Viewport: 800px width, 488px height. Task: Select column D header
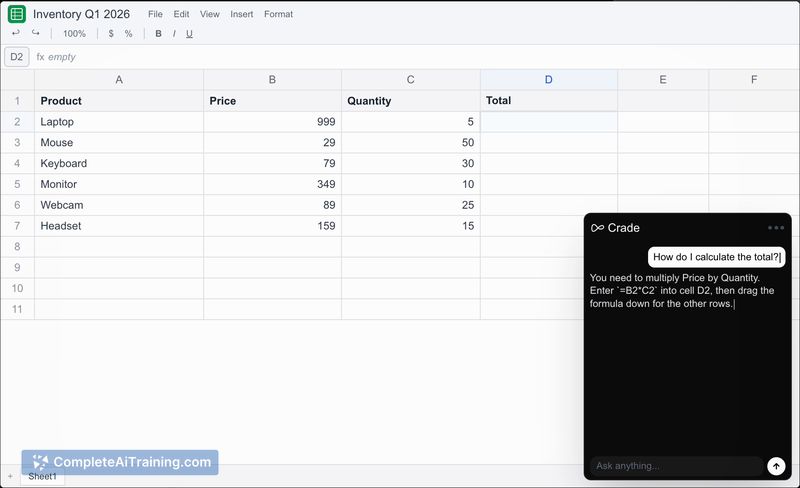[x=548, y=80]
